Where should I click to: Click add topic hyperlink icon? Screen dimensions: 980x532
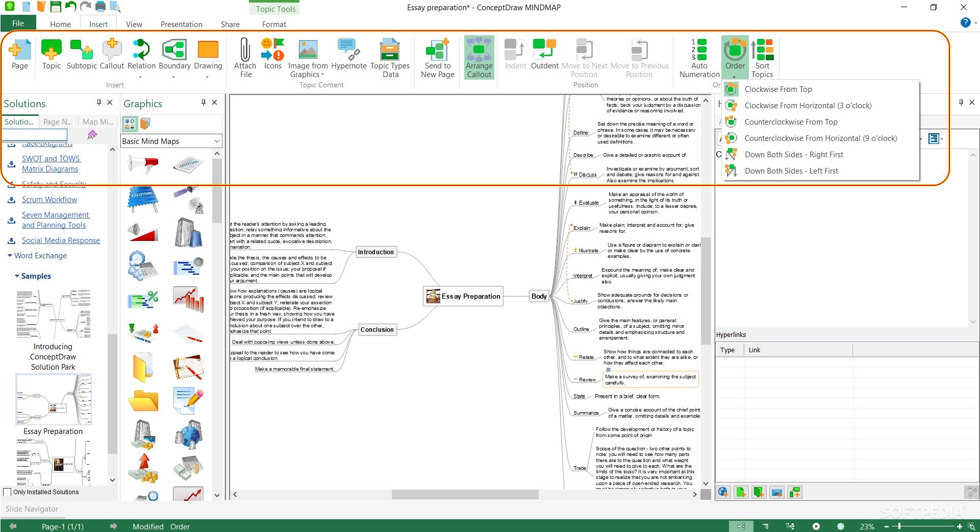[x=795, y=492]
